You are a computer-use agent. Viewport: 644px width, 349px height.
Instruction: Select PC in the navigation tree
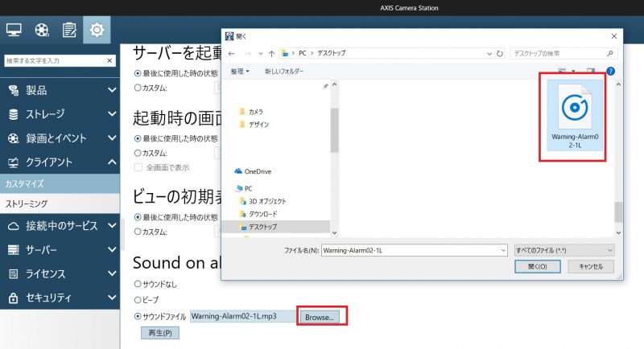pyautogui.click(x=244, y=189)
